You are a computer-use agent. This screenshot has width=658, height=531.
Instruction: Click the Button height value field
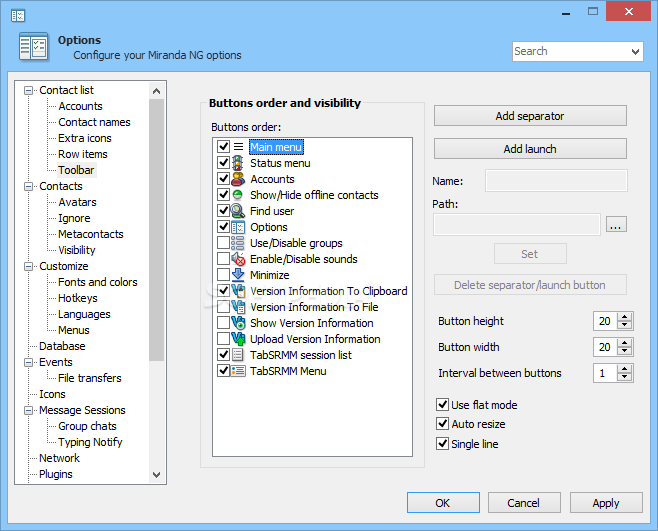click(x=605, y=321)
